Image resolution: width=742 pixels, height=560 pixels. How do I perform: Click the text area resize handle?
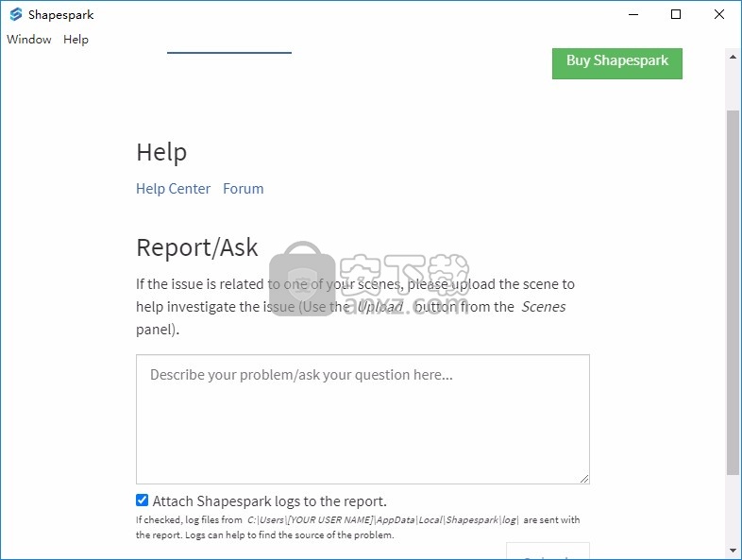click(x=584, y=479)
